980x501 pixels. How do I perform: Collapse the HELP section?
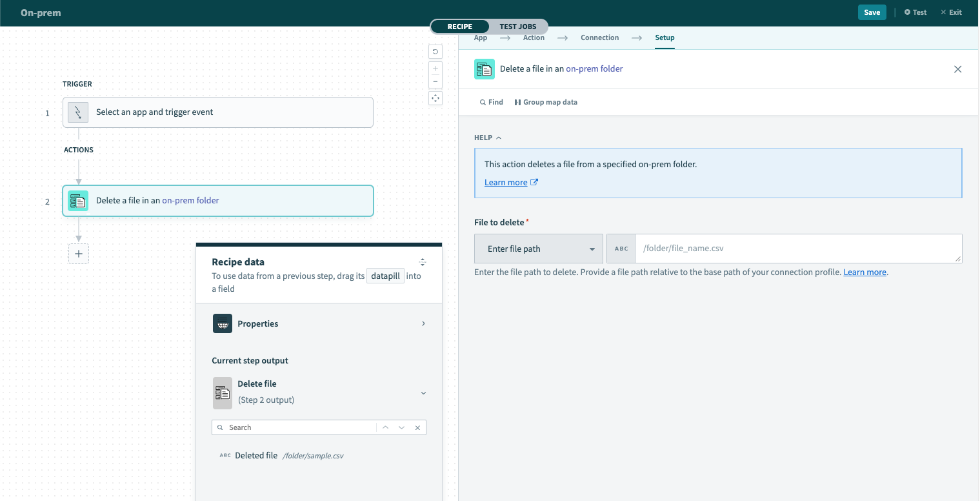coord(488,138)
